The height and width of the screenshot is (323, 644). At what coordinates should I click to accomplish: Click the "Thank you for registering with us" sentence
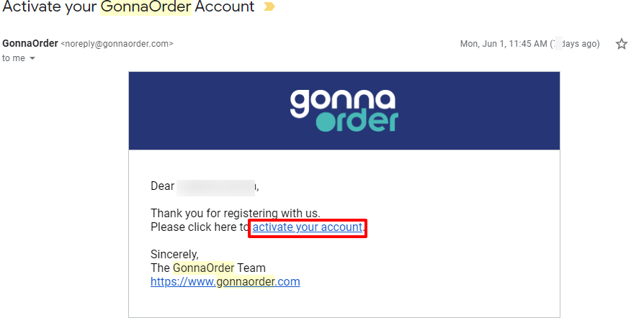pyautogui.click(x=236, y=213)
